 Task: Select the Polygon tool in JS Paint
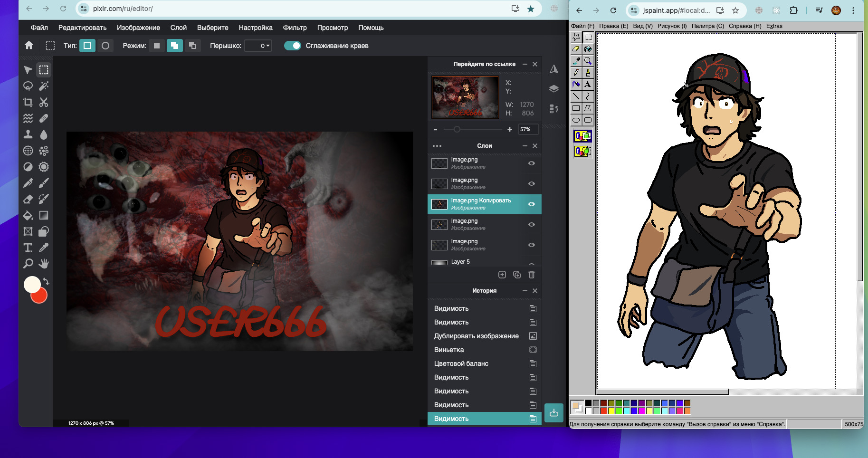(x=588, y=108)
